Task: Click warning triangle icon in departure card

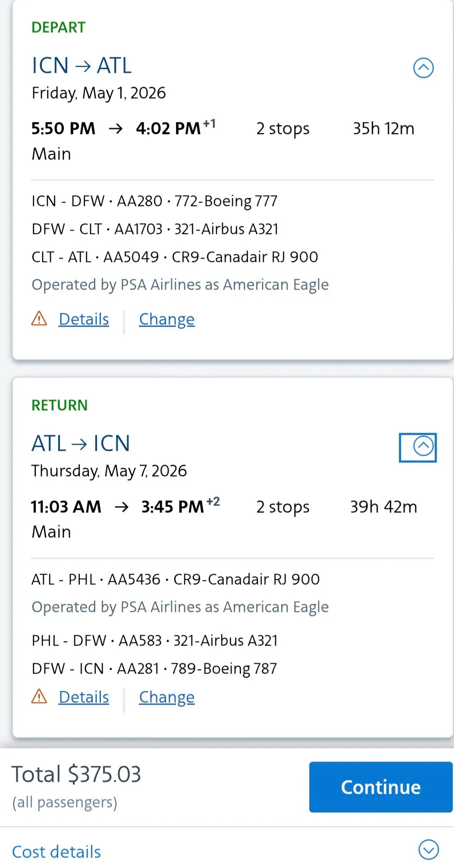Action: (39, 318)
